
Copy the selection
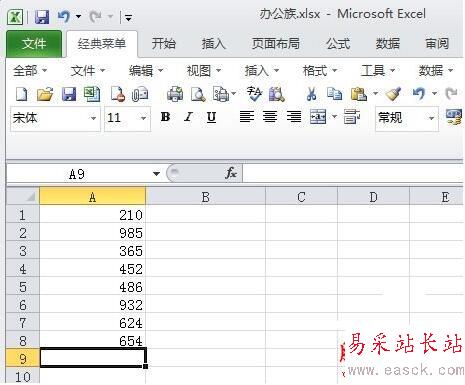click(x=335, y=94)
